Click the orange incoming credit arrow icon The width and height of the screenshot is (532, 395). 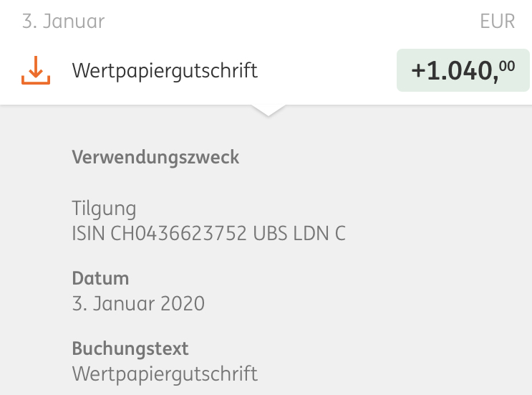(x=36, y=71)
